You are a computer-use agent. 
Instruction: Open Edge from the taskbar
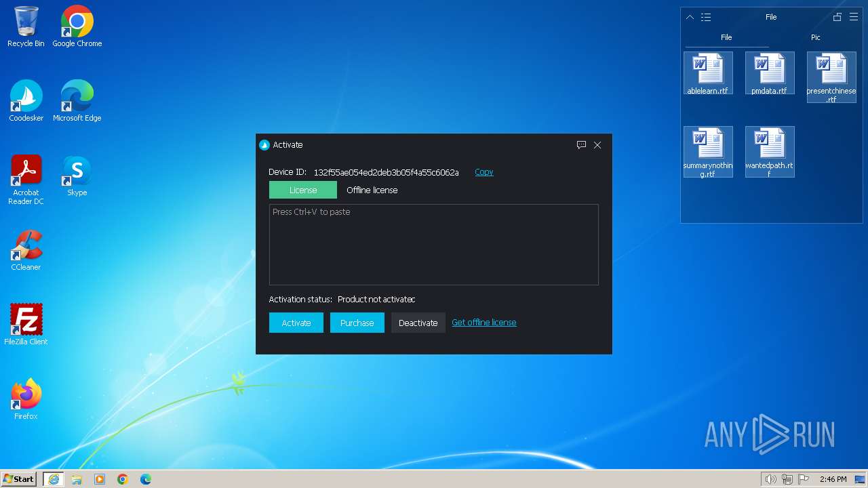click(146, 479)
